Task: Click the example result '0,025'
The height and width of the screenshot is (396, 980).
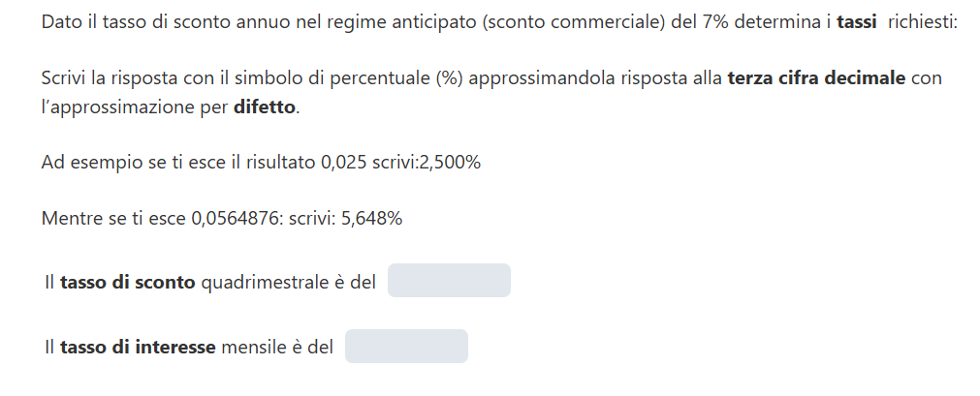Action: [x=343, y=163]
